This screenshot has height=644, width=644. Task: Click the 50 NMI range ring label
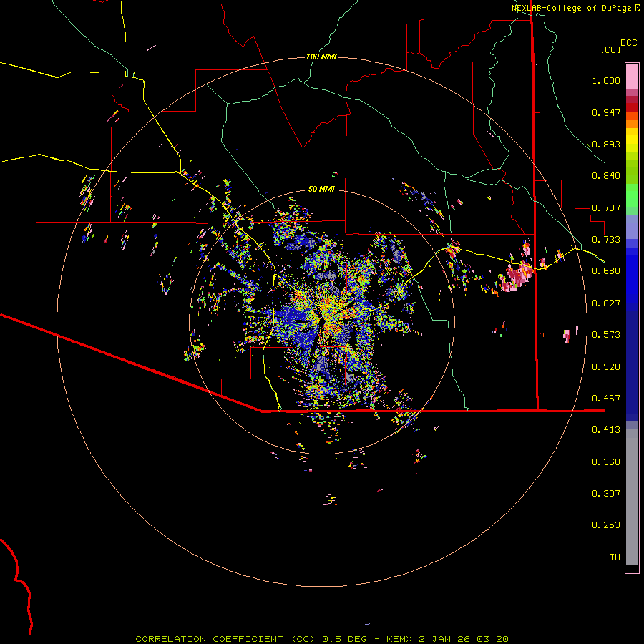click(321, 189)
